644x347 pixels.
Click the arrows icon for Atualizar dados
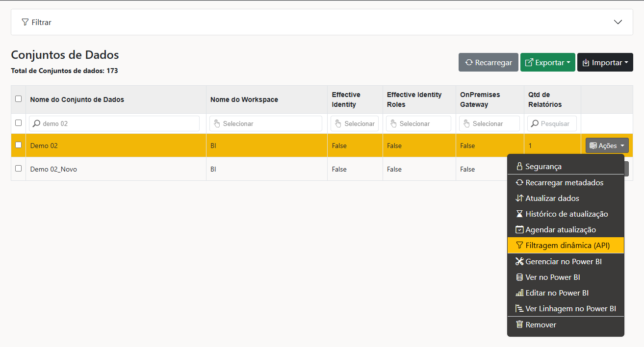pyautogui.click(x=519, y=198)
